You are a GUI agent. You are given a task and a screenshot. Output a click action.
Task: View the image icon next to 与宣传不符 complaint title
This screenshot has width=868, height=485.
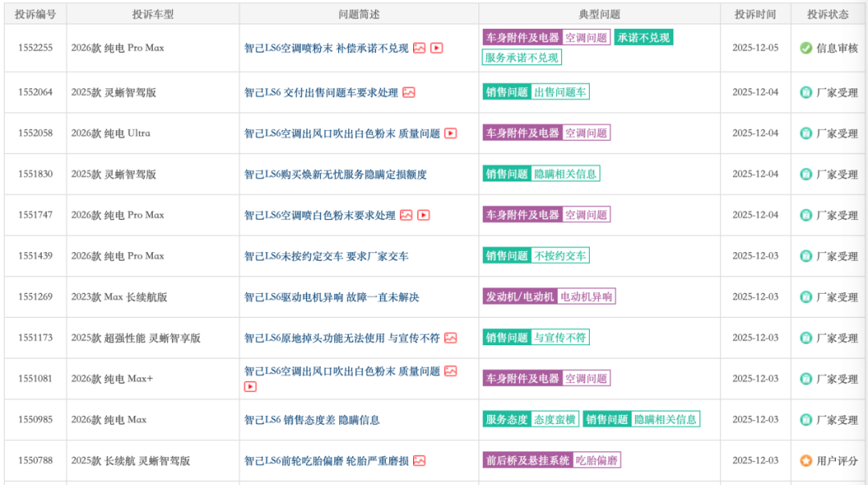(x=450, y=338)
